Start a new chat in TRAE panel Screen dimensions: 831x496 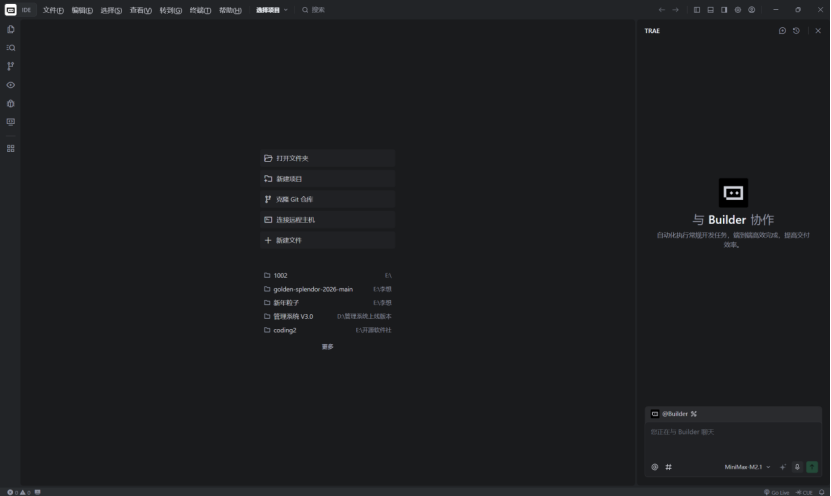click(x=782, y=31)
